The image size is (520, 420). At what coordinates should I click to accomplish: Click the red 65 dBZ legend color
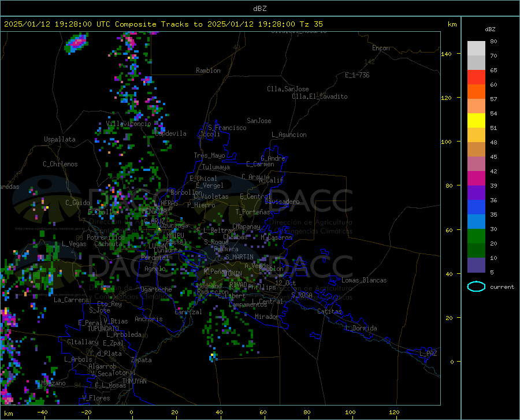tap(476, 77)
